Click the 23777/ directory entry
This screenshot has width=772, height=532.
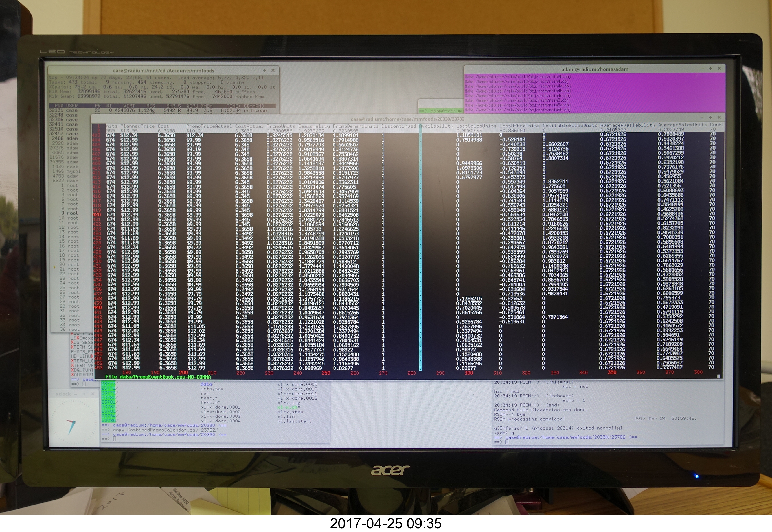109,384
